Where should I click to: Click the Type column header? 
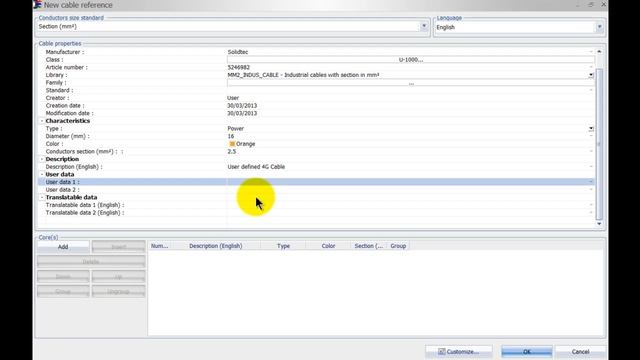283,246
